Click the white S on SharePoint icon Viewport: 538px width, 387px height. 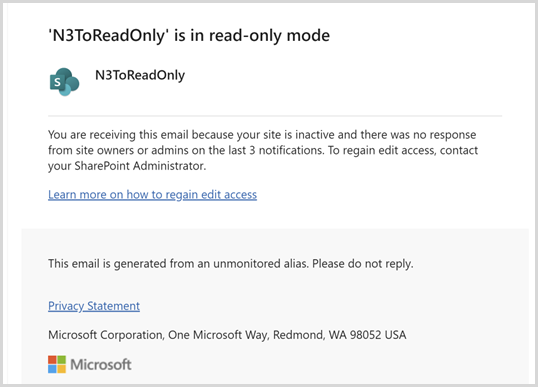57,82
